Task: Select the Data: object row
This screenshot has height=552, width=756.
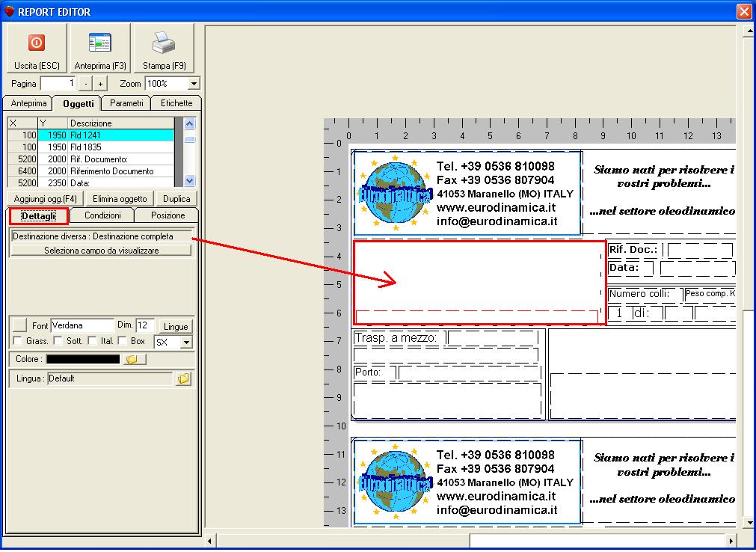Action: click(x=91, y=183)
